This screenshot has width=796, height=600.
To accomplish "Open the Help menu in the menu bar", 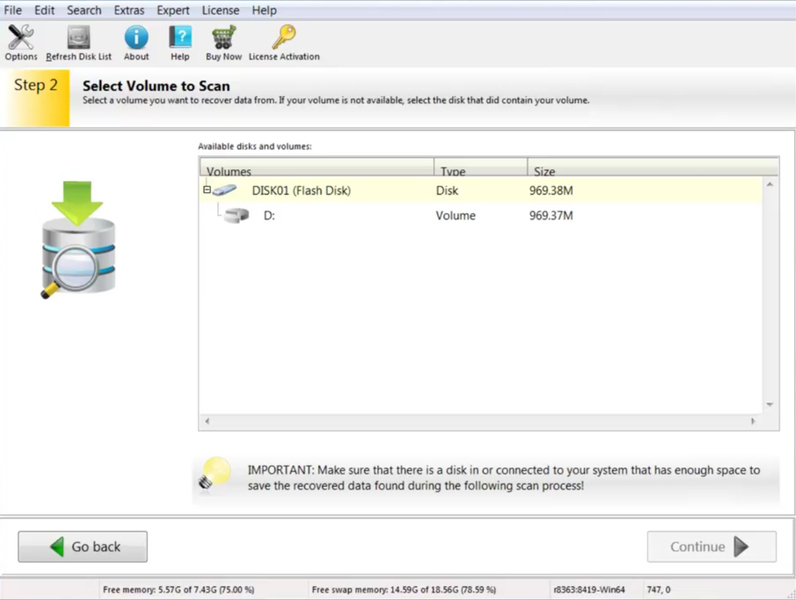I will pos(264,10).
